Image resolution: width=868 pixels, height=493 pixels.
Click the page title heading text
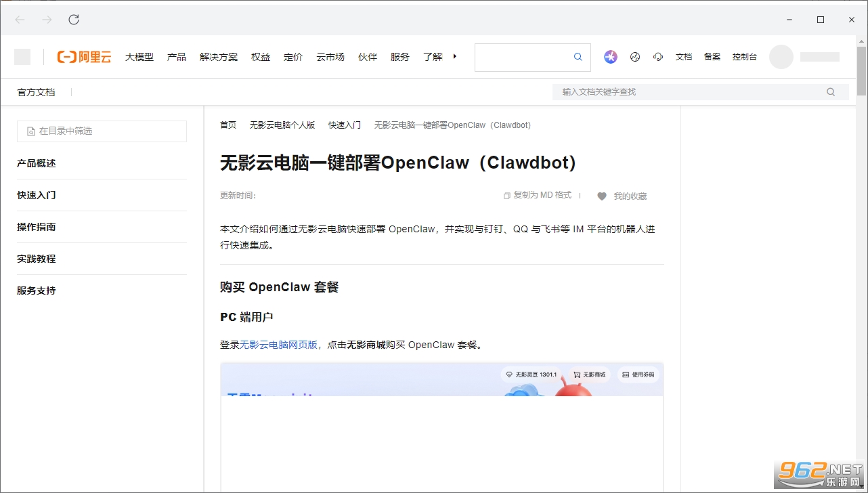[399, 163]
